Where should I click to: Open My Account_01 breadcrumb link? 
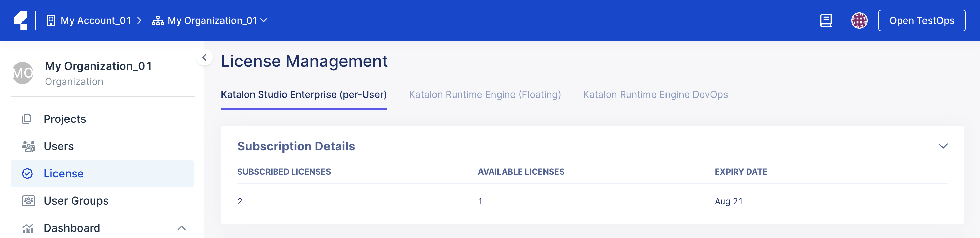[x=95, y=20]
